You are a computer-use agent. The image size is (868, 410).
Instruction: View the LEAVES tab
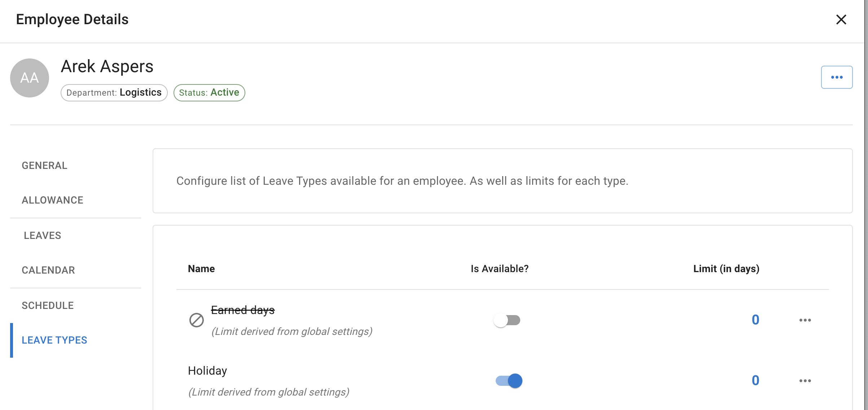pyautogui.click(x=42, y=235)
